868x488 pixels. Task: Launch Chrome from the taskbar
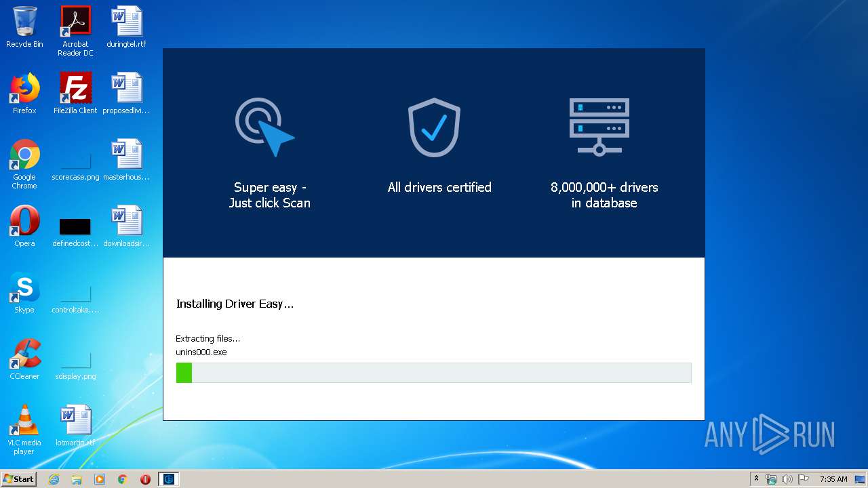click(x=123, y=479)
